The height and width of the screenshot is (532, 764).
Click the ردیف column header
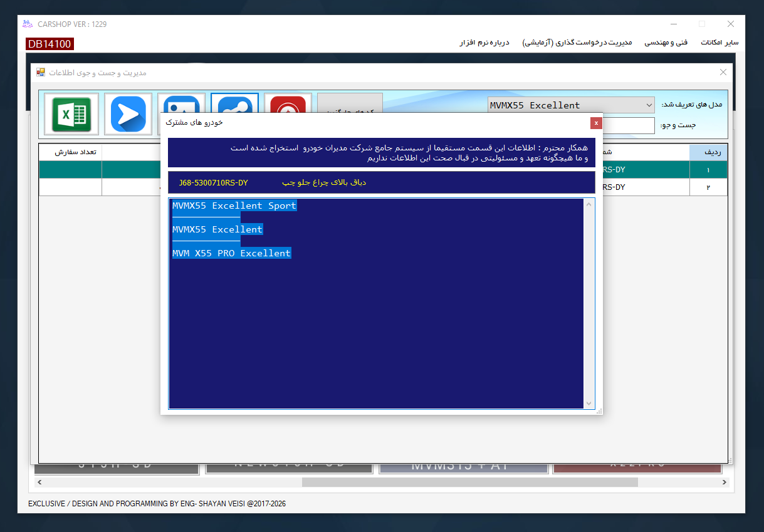point(708,152)
